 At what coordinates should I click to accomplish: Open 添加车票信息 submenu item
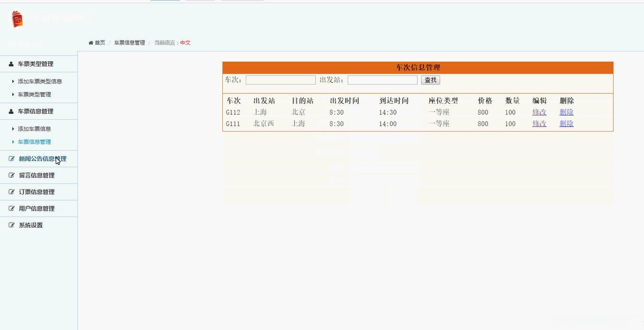34,129
